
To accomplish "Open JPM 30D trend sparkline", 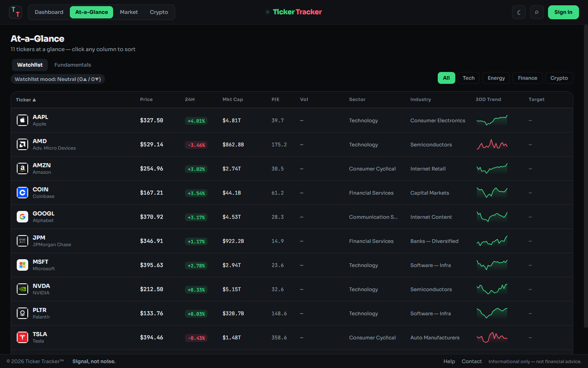I will (x=492, y=241).
